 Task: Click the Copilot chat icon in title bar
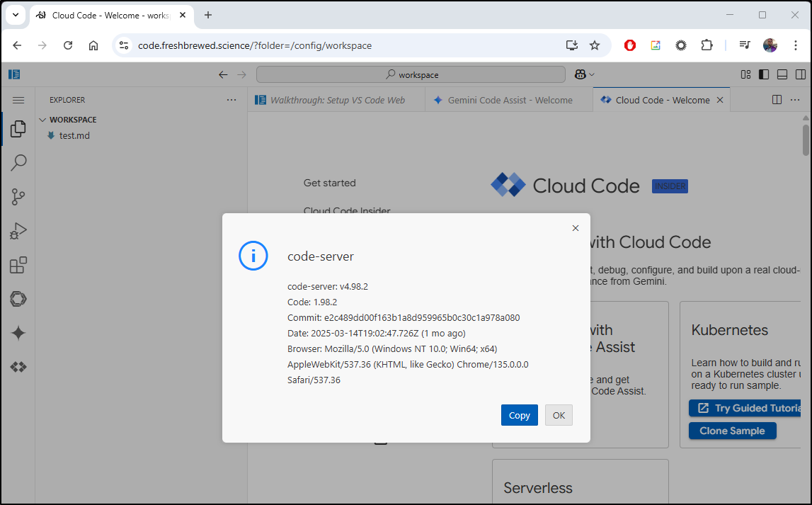click(x=580, y=74)
